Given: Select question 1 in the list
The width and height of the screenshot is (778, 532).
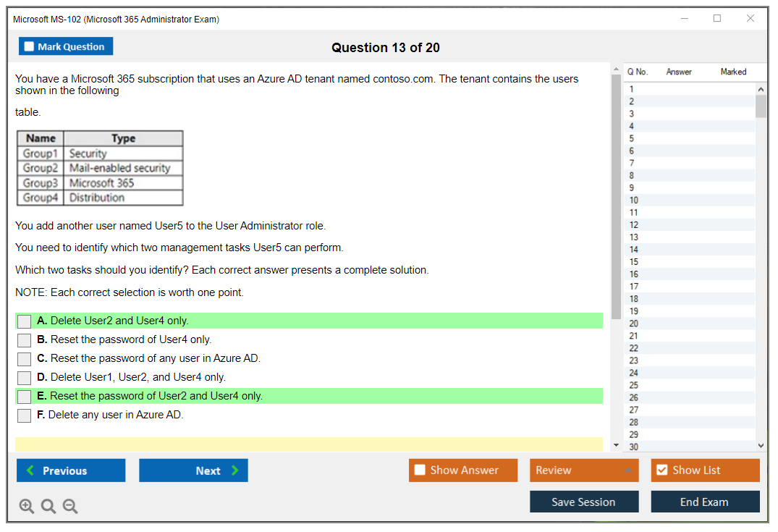Looking at the screenshot, I should coord(690,89).
